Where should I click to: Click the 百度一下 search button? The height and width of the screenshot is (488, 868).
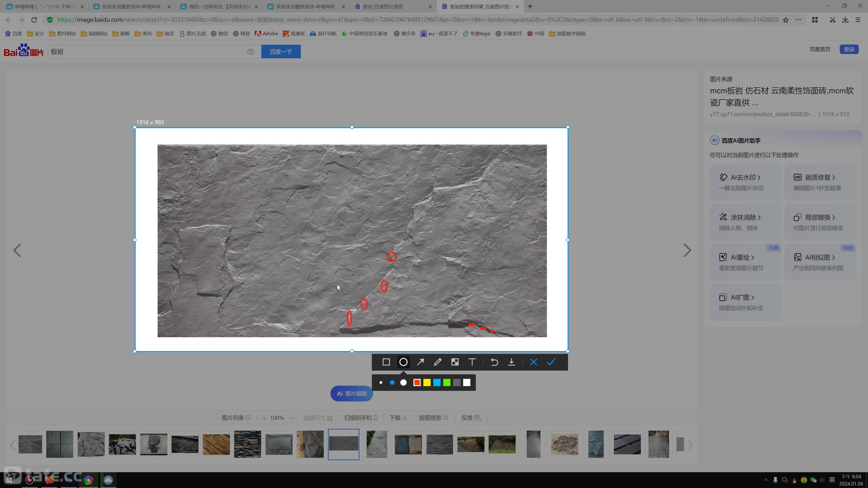[x=281, y=52]
